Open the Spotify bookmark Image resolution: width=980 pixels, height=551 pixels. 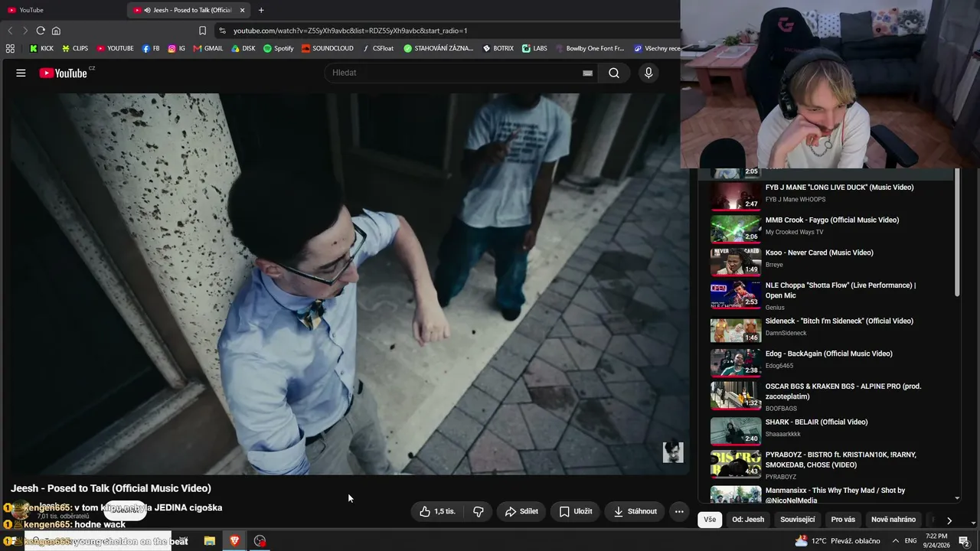(278, 48)
